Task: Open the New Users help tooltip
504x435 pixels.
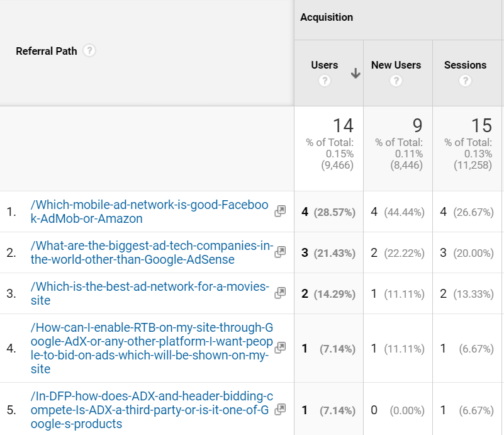Action: pyautogui.click(x=396, y=81)
